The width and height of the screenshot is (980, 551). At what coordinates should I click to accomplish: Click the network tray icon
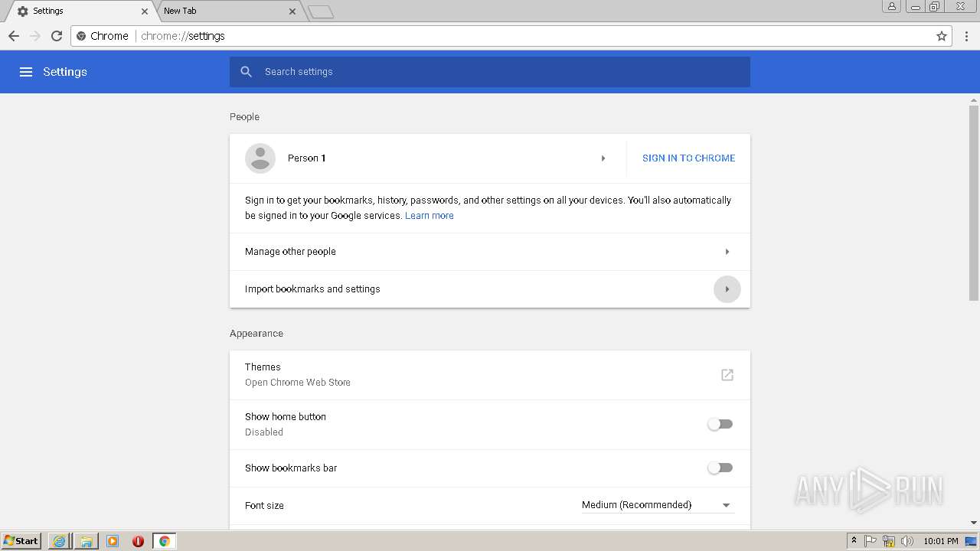click(x=889, y=541)
